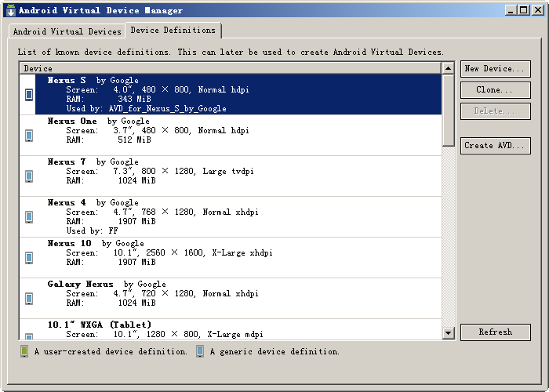Click the 'Used by: FF' line
549x392 pixels.
click(x=92, y=231)
